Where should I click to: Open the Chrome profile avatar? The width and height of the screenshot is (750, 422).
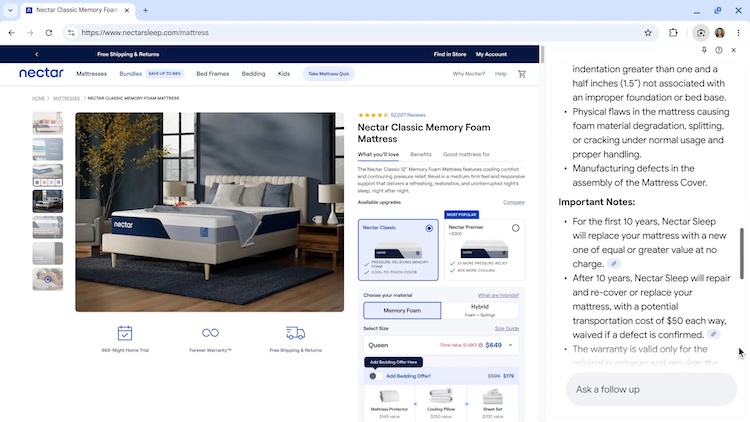(x=719, y=33)
